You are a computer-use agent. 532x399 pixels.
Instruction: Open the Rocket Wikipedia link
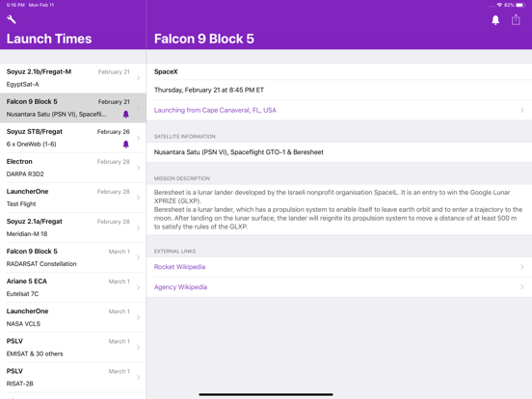tap(179, 267)
